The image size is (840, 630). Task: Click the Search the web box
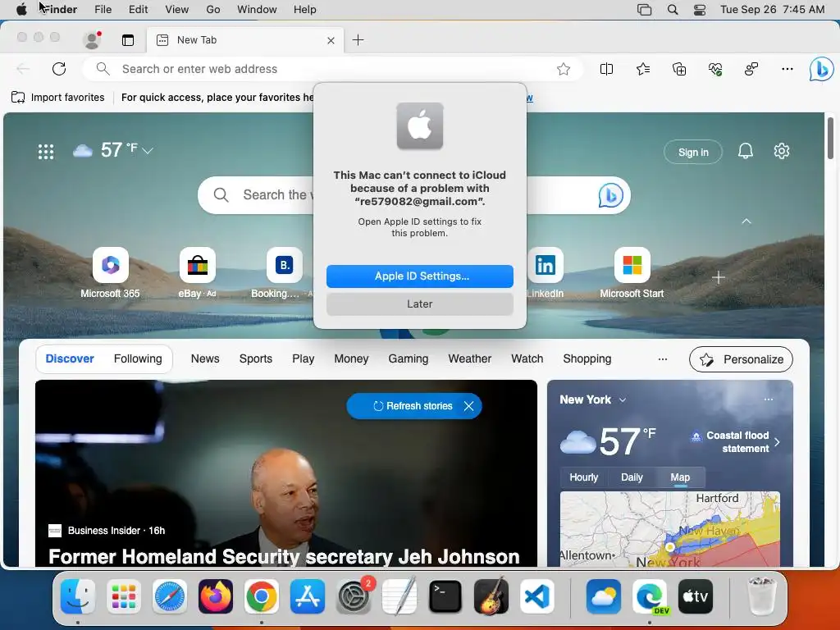[x=414, y=195]
